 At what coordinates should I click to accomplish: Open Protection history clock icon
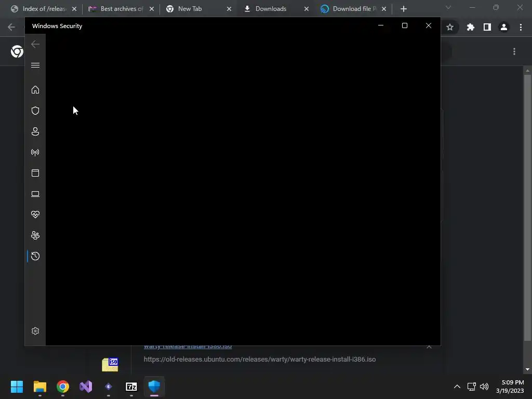click(x=35, y=256)
